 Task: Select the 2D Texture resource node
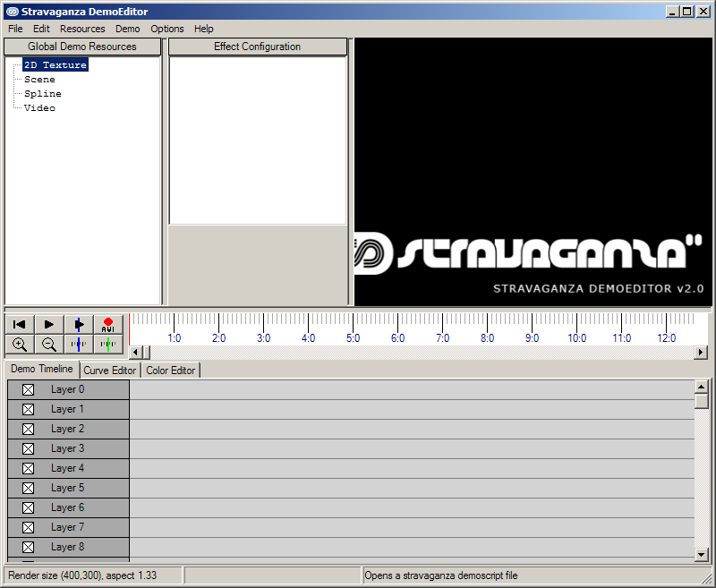click(55, 64)
